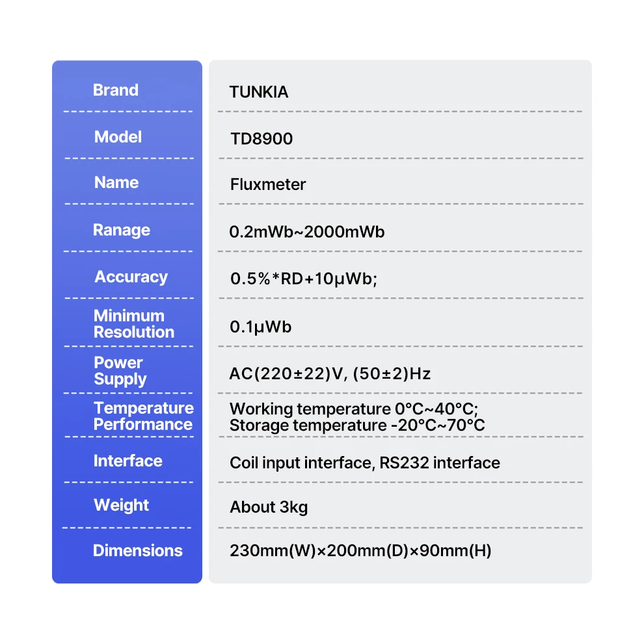Click the Minimum Resolution label

[134, 324]
